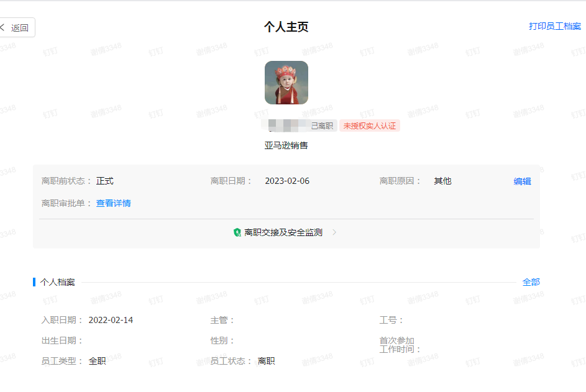Click the 员工状态 value 离职

267,361
